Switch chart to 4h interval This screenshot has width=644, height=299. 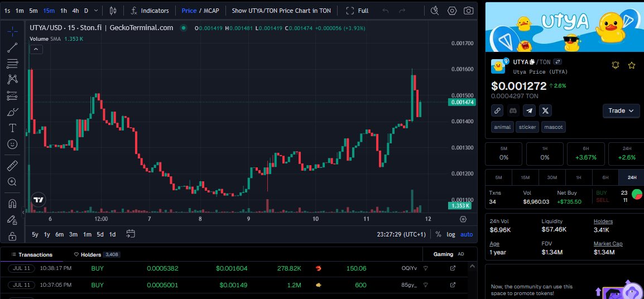[x=75, y=11]
